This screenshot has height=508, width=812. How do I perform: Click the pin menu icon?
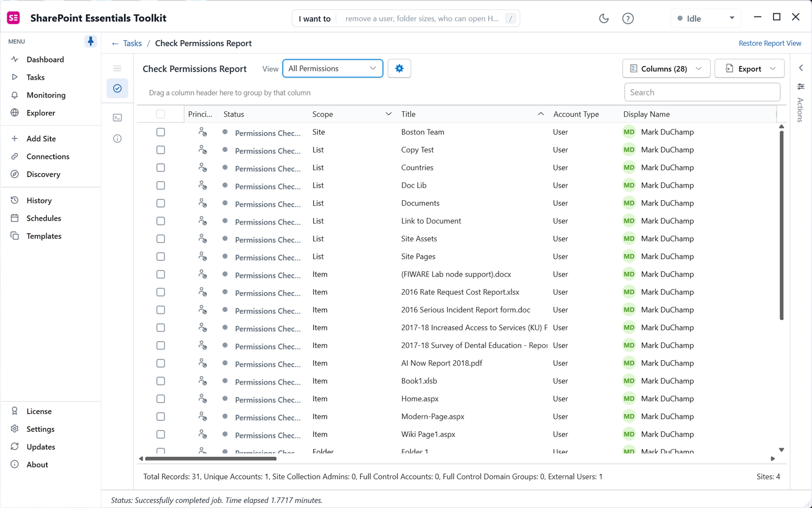pyautogui.click(x=90, y=41)
